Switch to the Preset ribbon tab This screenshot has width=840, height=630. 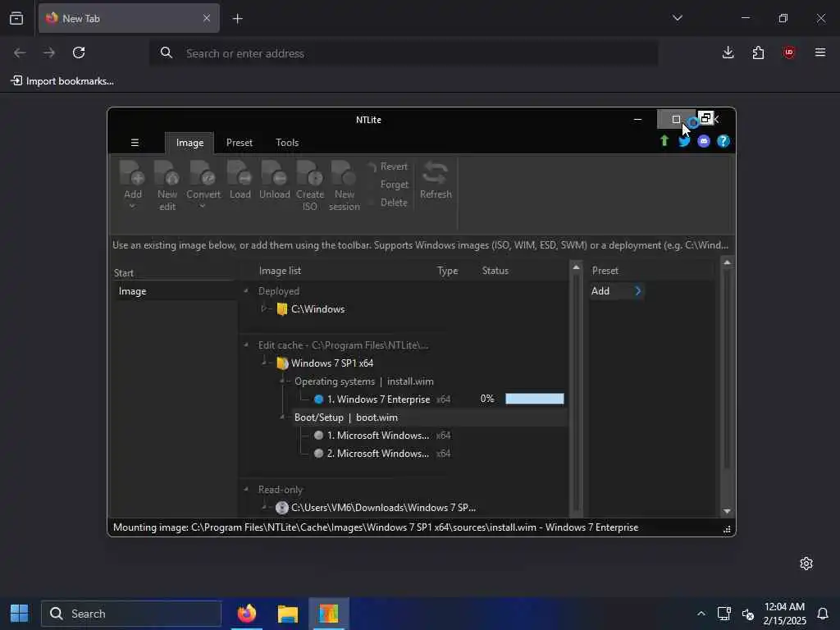coord(239,143)
